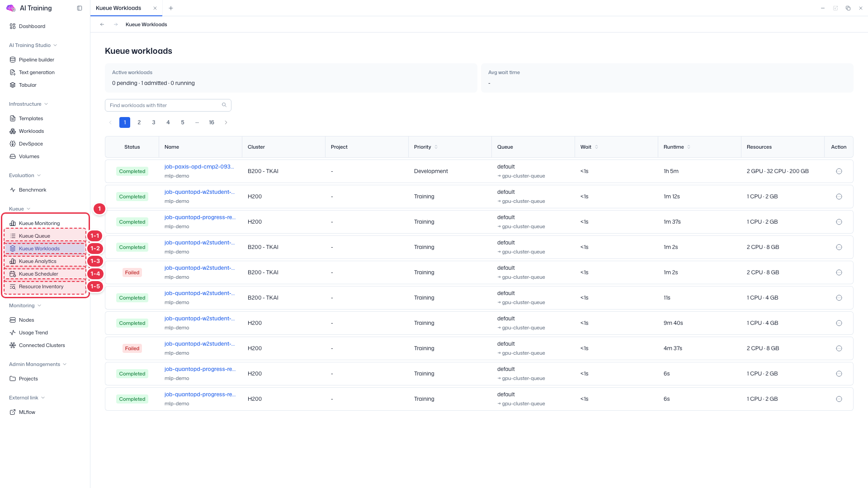Screen dimensions: 868x488
Task: Sort table by Runtime column
Action: [689, 147]
